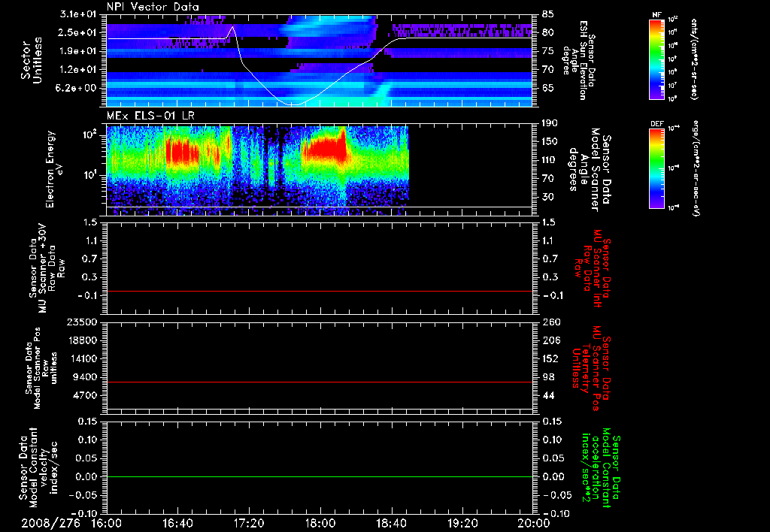Screen dimensions: 770x532
Task: Click the '44' telemetry axis value
Action: point(548,395)
